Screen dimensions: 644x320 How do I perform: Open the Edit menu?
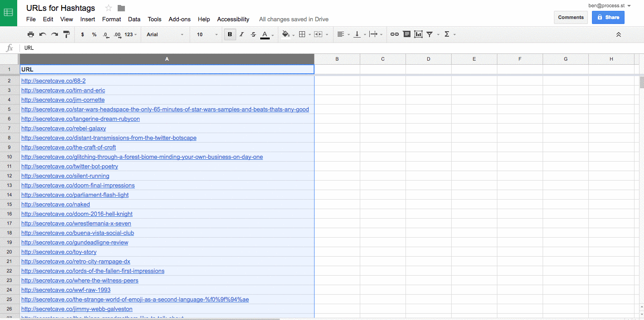[48, 19]
